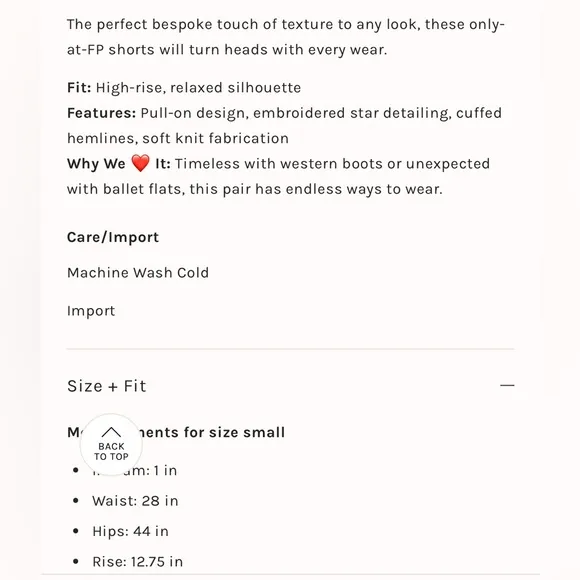Click the Rise: 12.75 in list item
The height and width of the screenshot is (580, 580).
click(x=138, y=562)
